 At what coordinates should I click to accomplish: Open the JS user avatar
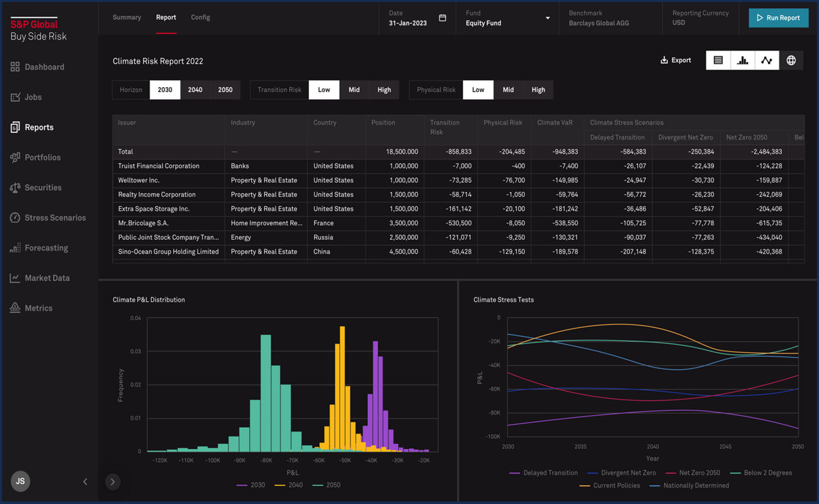tap(20, 481)
